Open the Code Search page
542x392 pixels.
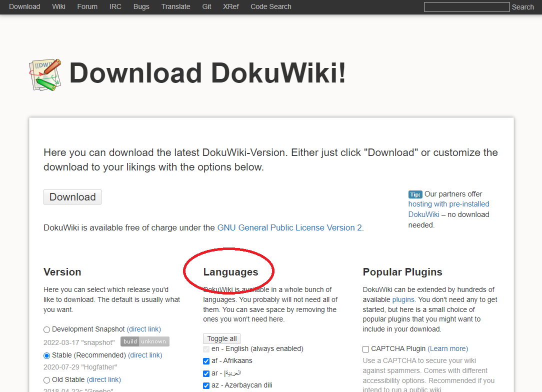click(x=270, y=6)
